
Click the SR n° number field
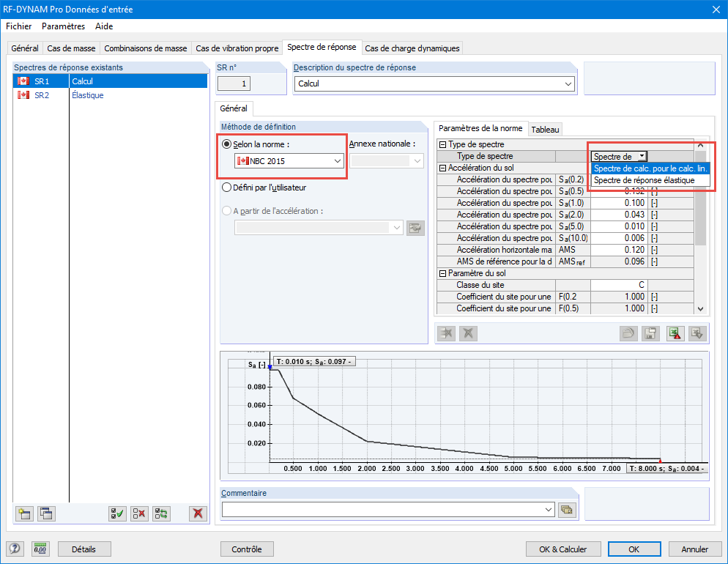[x=234, y=84]
